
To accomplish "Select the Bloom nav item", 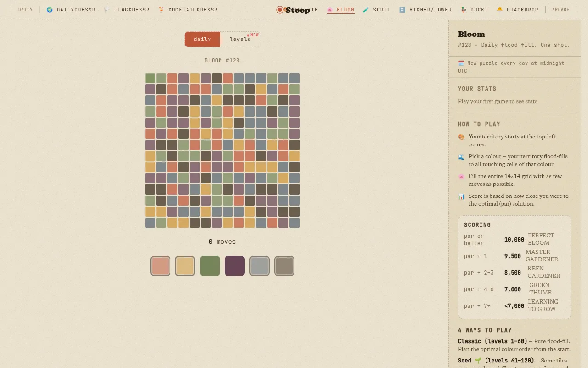I will pos(340,10).
